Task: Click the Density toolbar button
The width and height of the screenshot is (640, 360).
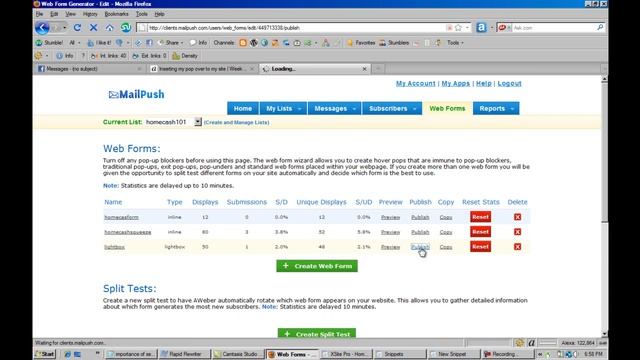Action: (185, 56)
